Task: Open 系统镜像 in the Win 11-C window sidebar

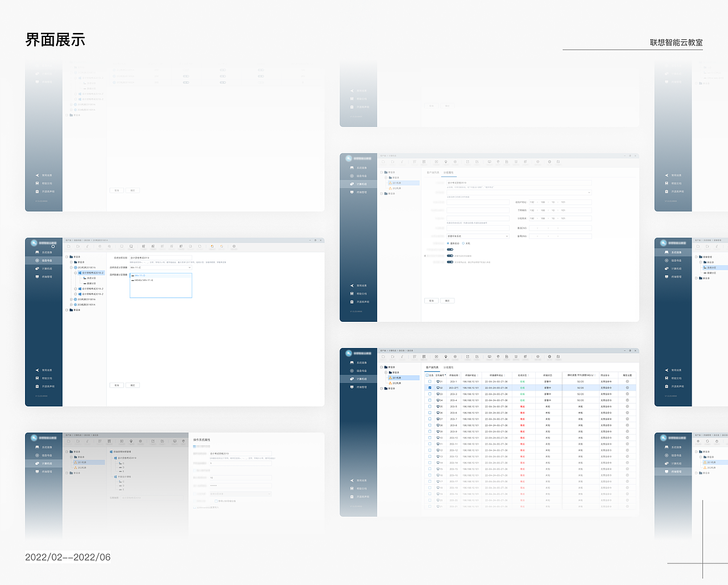Action: click(44, 252)
